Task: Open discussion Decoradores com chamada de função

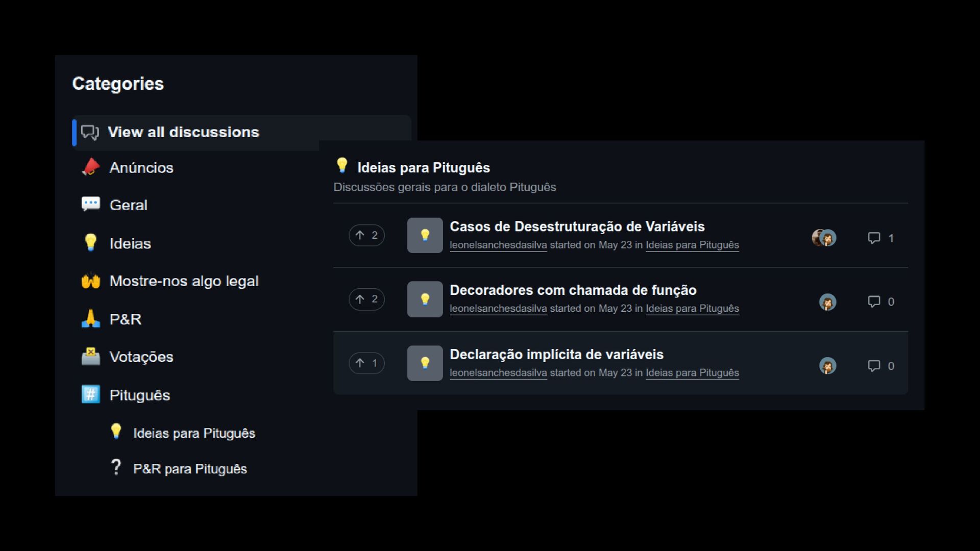Action: pos(573,290)
